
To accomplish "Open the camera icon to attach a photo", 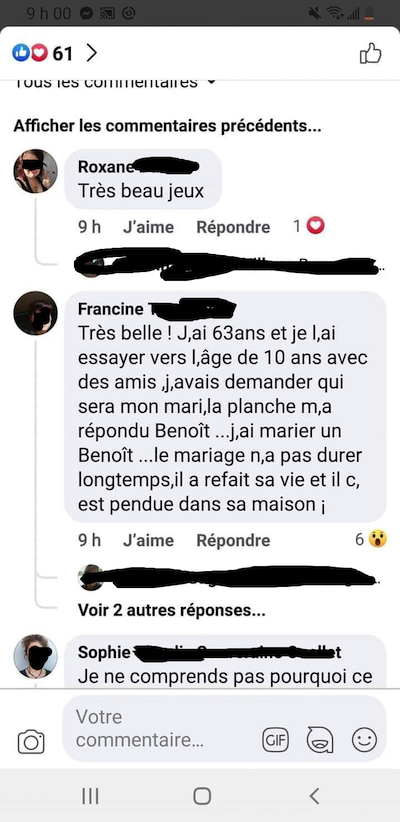I will coord(31,742).
